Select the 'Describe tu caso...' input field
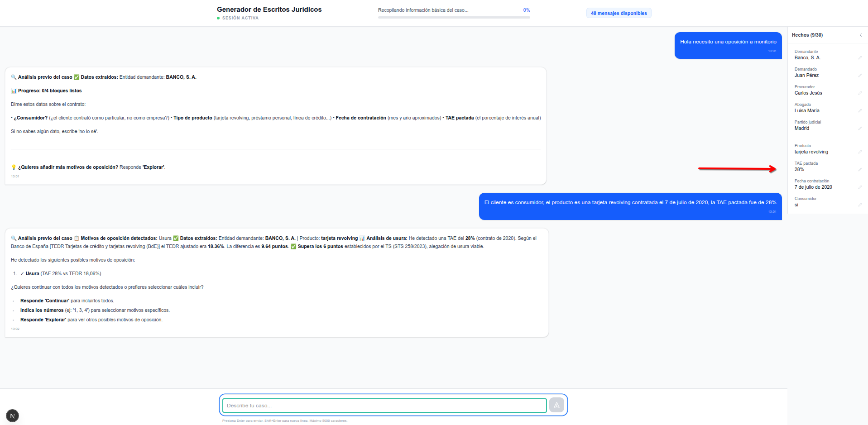This screenshot has height=425, width=868. [384, 405]
